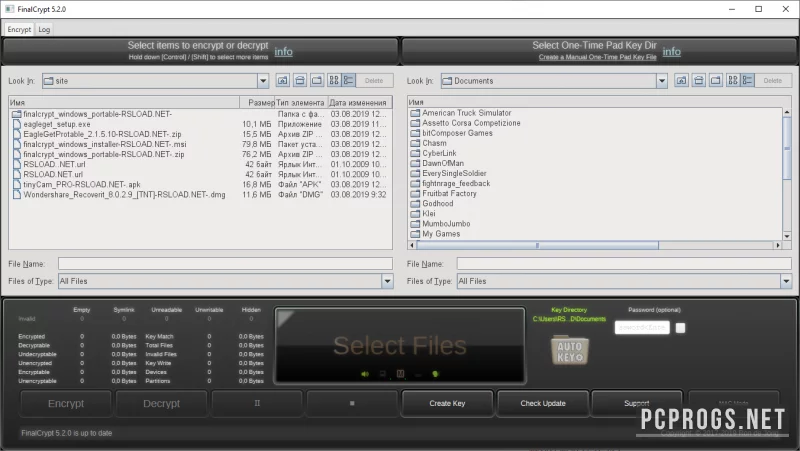Click the Support button
800x451 pixels.
(637, 404)
